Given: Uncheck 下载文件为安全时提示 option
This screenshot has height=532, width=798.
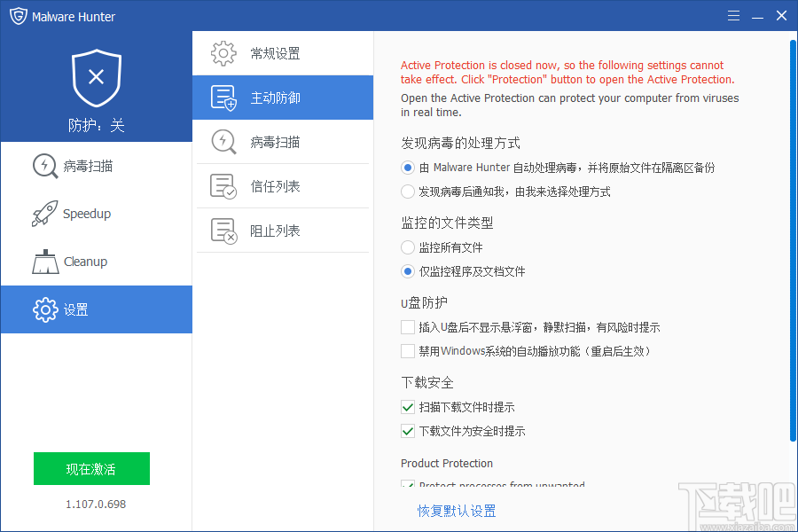Looking at the screenshot, I should [407, 431].
